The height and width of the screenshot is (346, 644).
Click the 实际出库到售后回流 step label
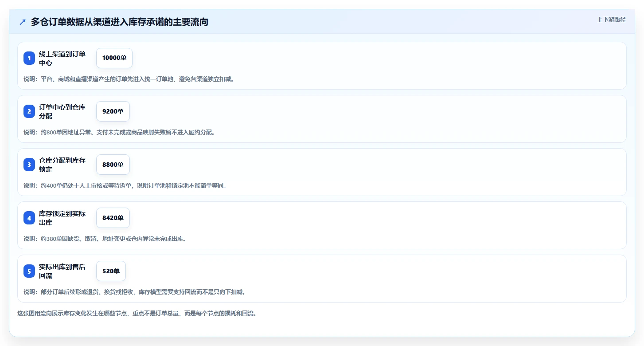pyautogui.click(x=62, y=271)
